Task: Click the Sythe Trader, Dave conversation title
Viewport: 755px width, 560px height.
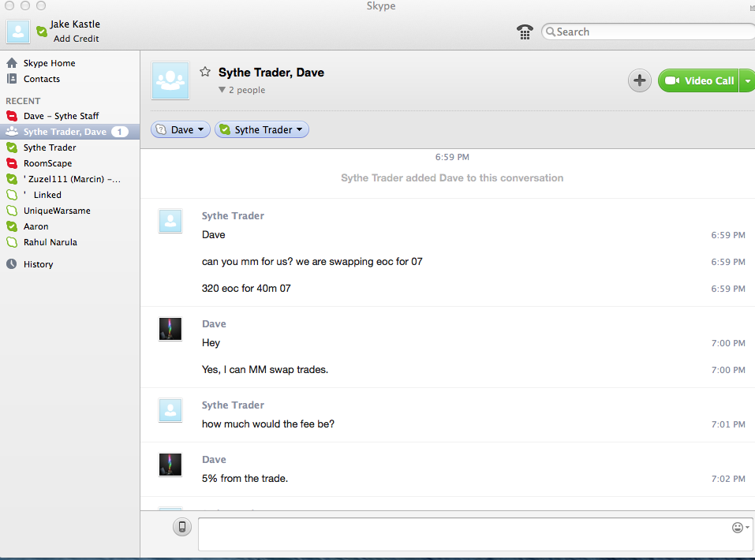Action: coord(271,73)
